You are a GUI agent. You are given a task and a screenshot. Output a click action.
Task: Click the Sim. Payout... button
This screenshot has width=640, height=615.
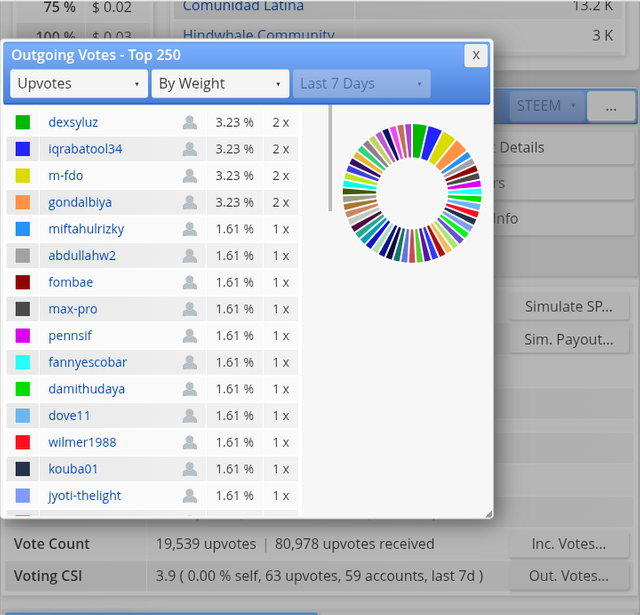569,340
